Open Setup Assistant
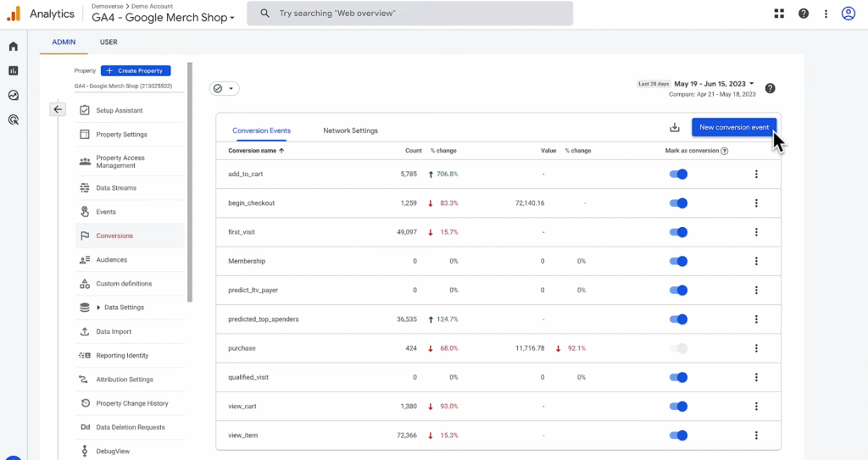Image resolution: width=868 pixels, height=460 pixels. tap(130, 111)
